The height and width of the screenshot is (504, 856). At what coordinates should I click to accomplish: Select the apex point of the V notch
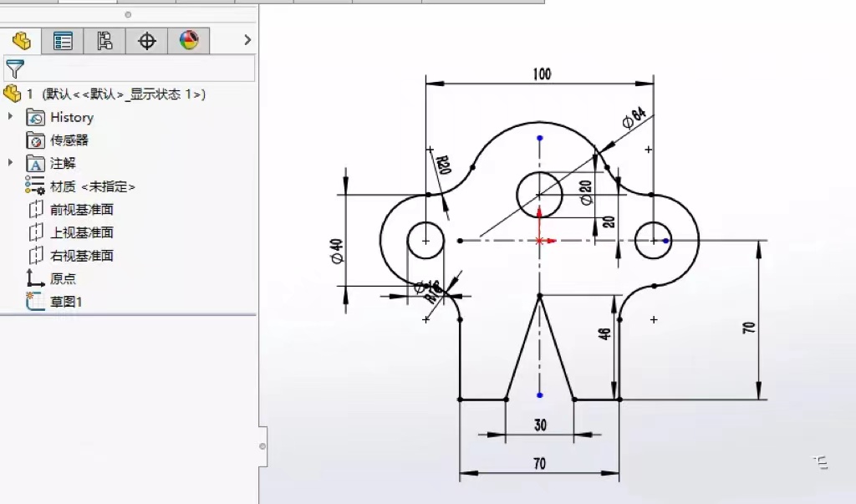click(540, 296)
